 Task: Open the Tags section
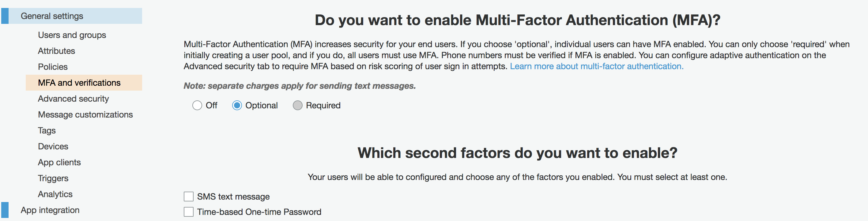[47, 130]
